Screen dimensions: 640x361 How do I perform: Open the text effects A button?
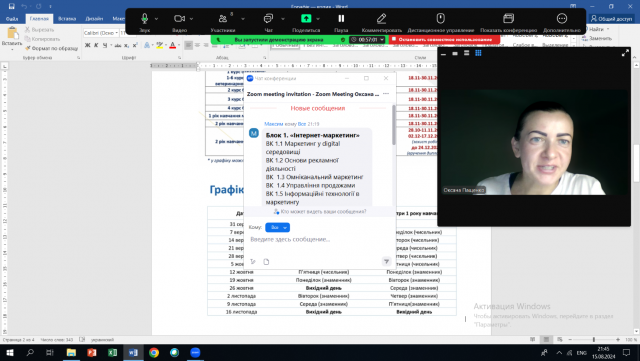coord(147,45)
